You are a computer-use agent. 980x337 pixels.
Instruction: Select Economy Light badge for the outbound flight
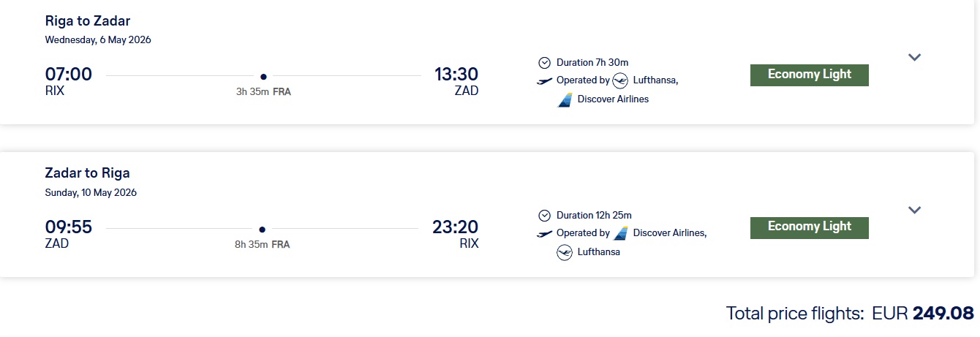[809, 75]
